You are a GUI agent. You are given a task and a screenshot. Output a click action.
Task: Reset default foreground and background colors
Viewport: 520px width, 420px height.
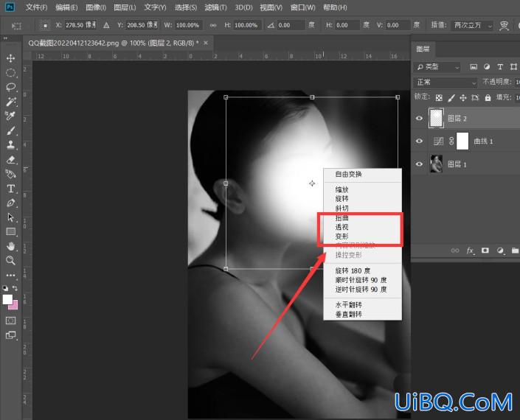[x=5, y=288]
